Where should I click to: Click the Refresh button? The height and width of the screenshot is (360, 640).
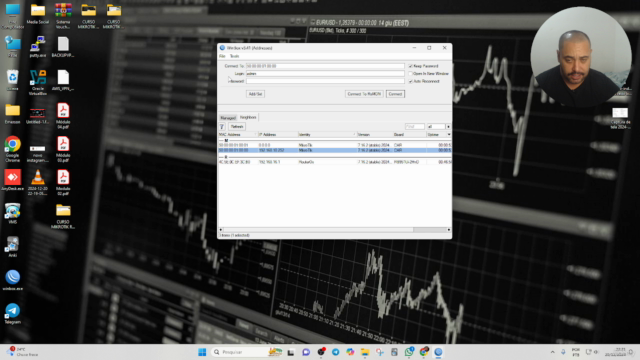coord(237,127)
